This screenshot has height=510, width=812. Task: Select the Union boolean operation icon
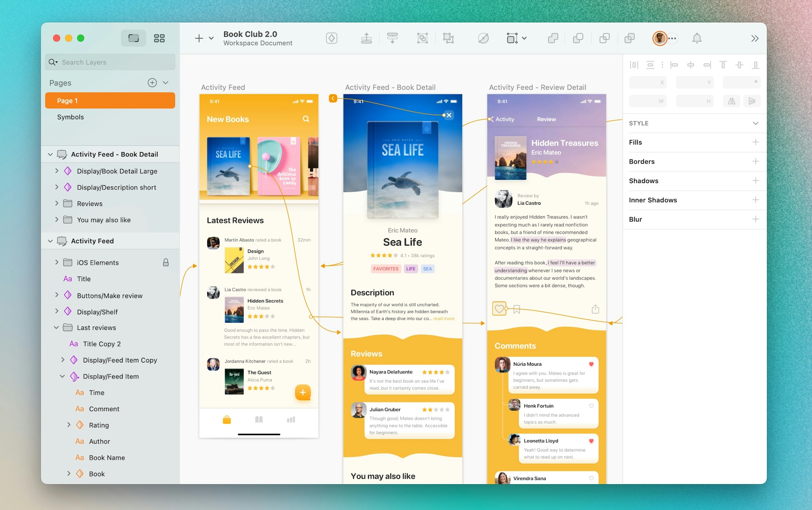(553, 38)
